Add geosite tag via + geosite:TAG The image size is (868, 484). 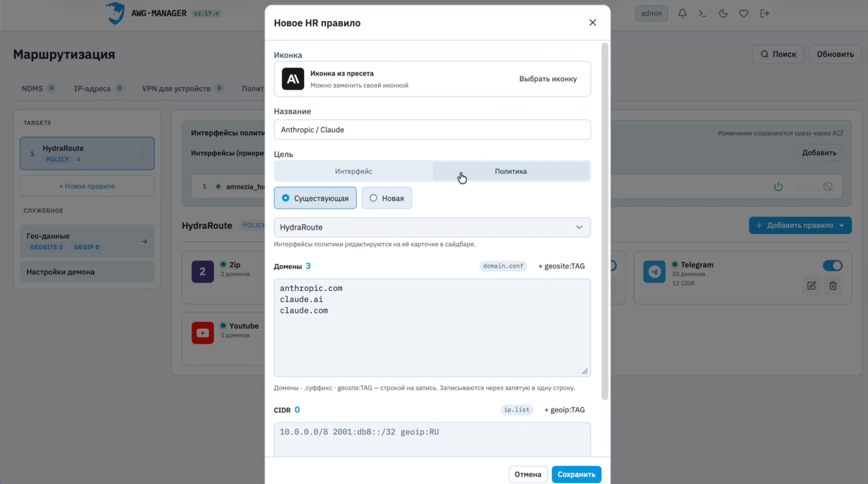(x=561, y=266)
